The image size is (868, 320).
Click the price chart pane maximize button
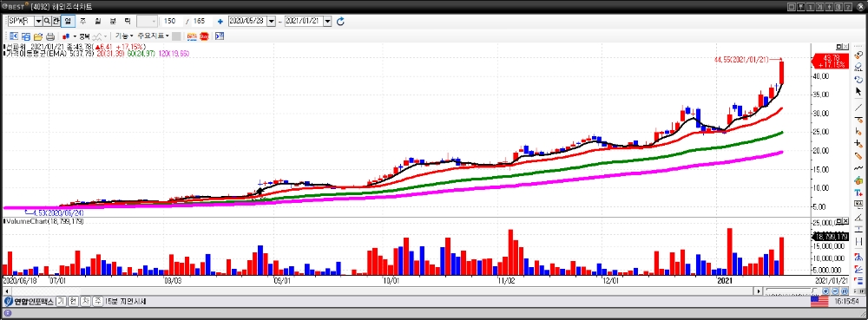(839, 48)
